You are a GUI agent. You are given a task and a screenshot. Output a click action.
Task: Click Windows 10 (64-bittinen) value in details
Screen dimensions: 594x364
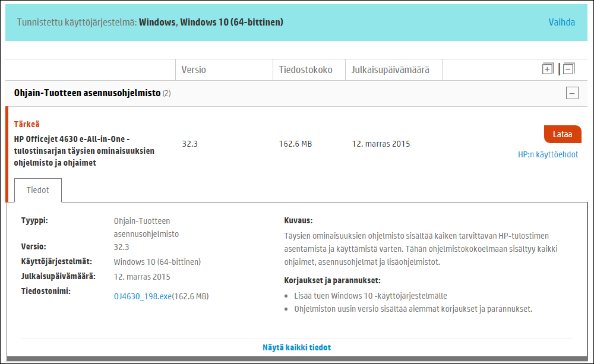point(157,262)
